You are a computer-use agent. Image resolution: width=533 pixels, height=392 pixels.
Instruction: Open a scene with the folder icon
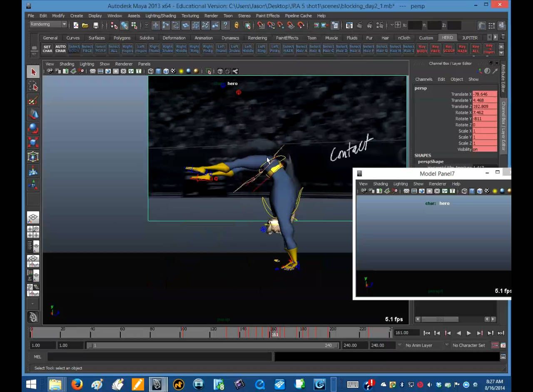tap(85, 25)
